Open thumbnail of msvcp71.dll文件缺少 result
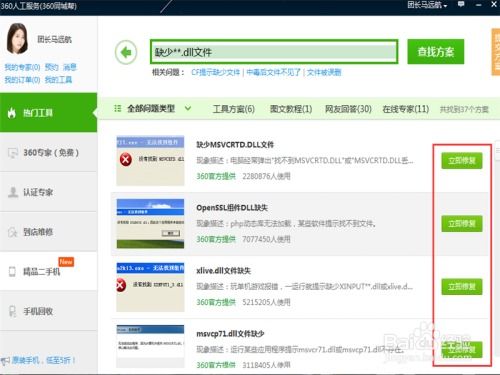 pyautogui.click(x=150, y=346)
